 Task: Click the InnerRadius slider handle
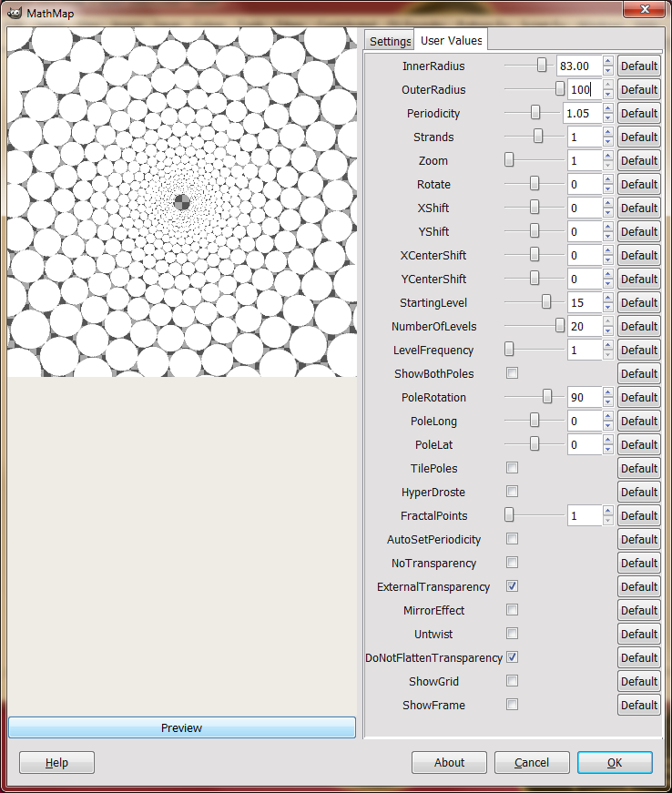pyautogui.click(x=542, y=65)
